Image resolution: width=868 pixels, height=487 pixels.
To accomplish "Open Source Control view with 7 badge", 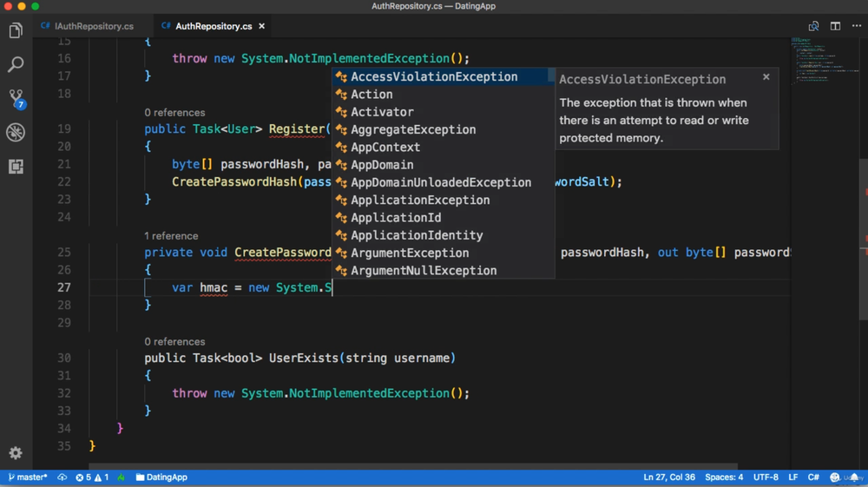I will tap(16, 99).
